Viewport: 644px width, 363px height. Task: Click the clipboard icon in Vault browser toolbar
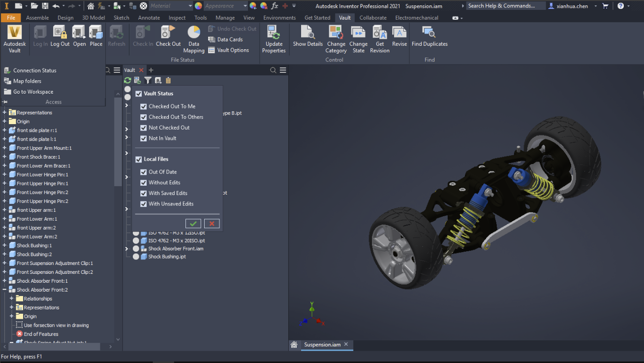point(168,80)
